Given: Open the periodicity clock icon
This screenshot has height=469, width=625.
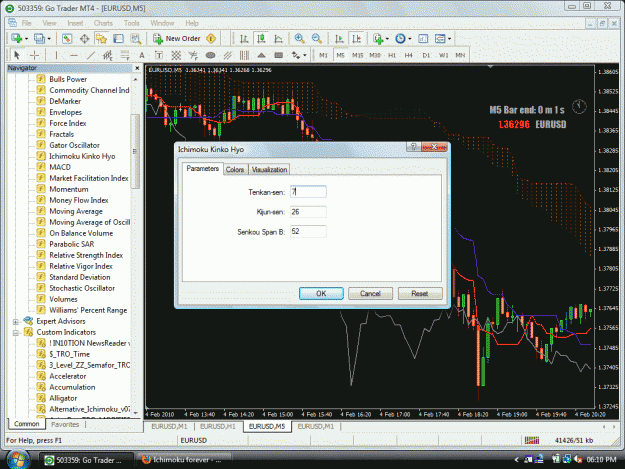Looking at the screenshot, I should (x=400, y=39).
